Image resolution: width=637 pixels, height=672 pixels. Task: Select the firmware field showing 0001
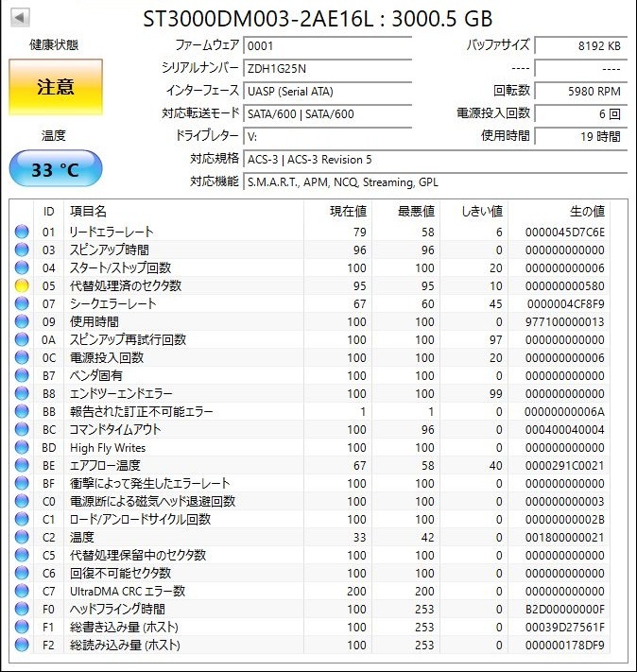[x=328, y=46]
